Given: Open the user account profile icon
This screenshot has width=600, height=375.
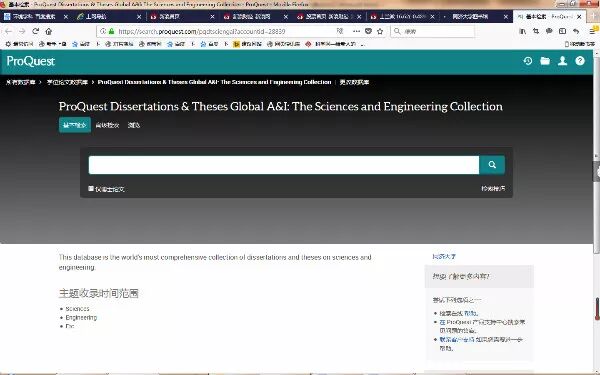Looking at the screenshot, I should tap(562, 61).
